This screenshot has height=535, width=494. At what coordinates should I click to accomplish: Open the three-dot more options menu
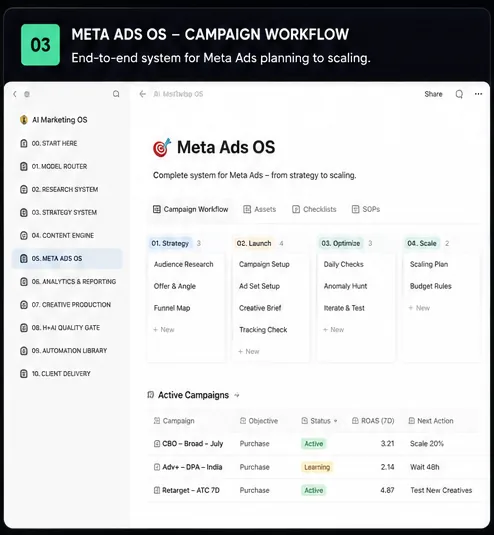click(478, 94)
